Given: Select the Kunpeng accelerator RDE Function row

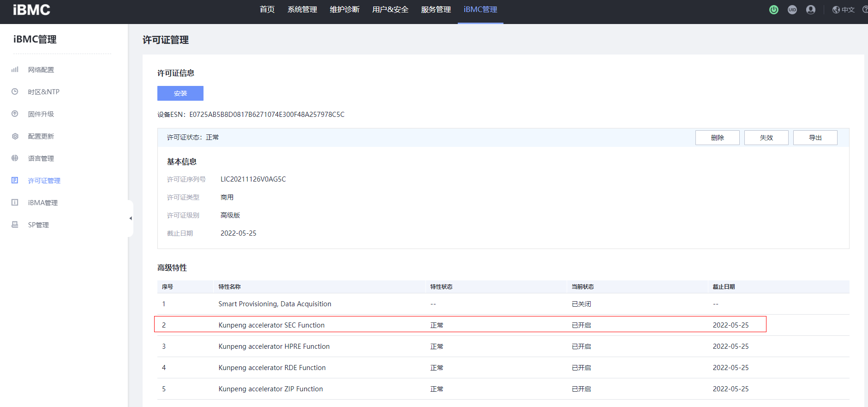Looking at the screenshot, I should tap(503, 368).
